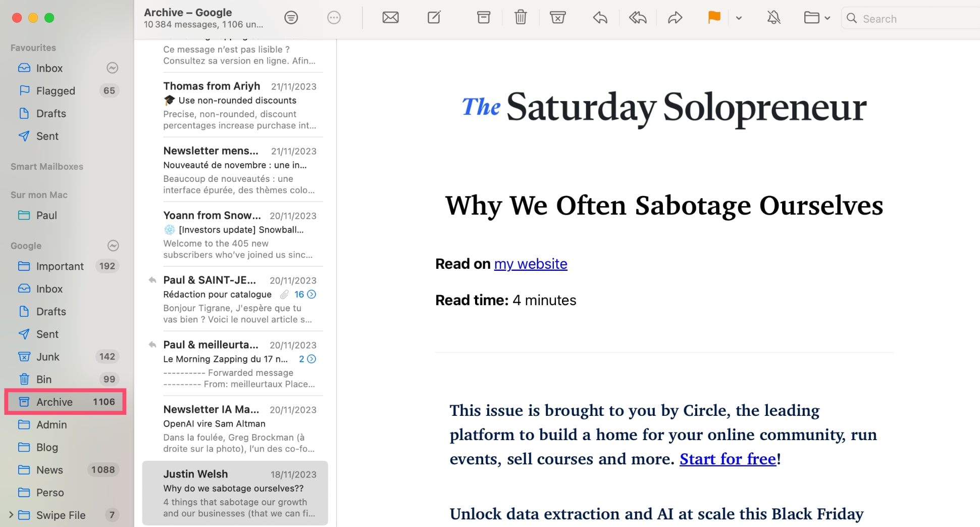Open the 'my website' link
This screenshot has width=980, height=527.
point(530,264)
